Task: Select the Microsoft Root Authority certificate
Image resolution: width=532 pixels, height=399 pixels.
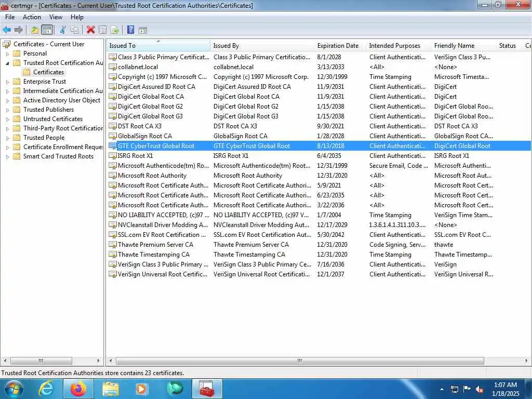Action: pos(319,176)
